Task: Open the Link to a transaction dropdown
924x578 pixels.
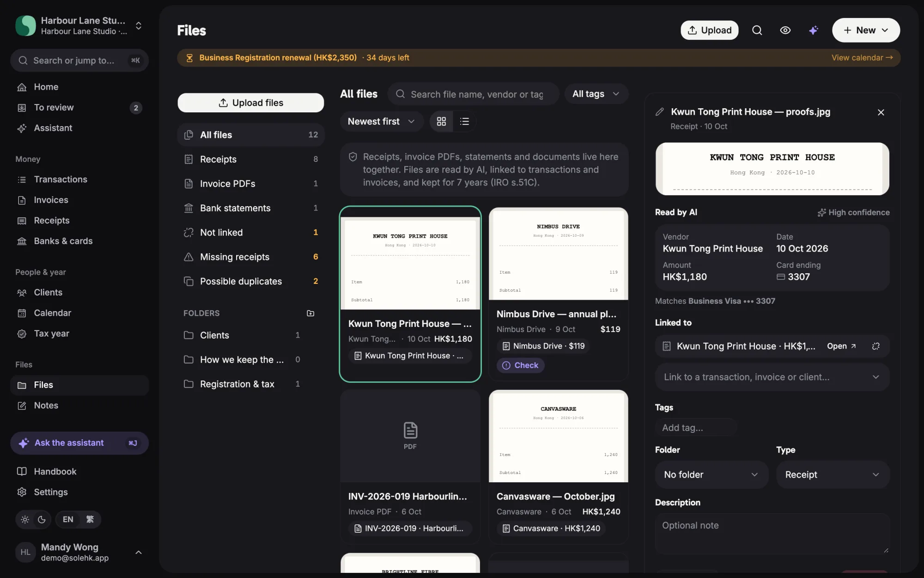Action: 772,377
